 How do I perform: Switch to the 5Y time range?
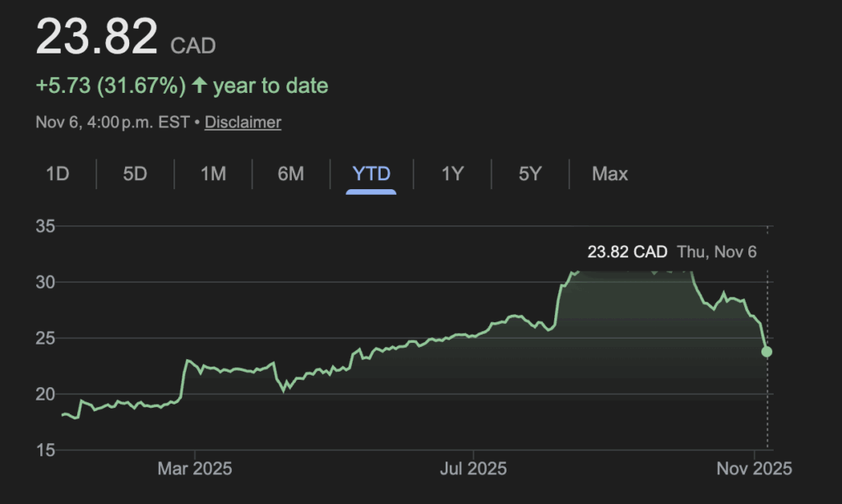530,174
